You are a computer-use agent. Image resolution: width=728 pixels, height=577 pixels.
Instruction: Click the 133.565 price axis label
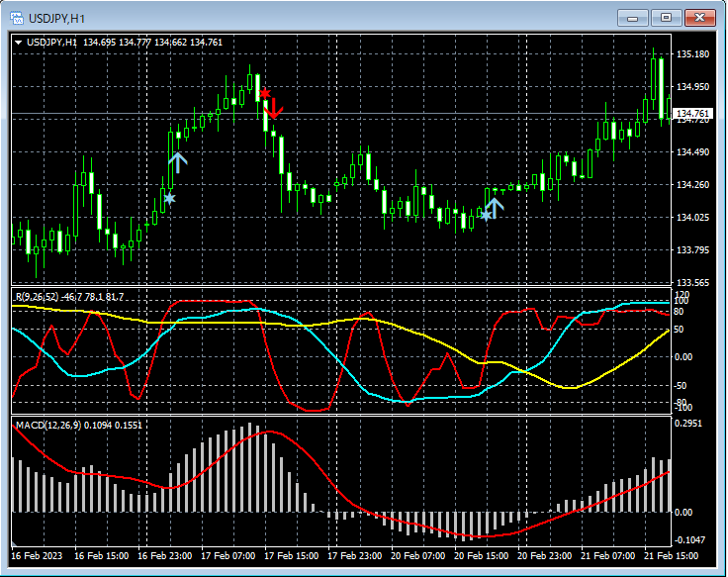(x=692, y=282)
